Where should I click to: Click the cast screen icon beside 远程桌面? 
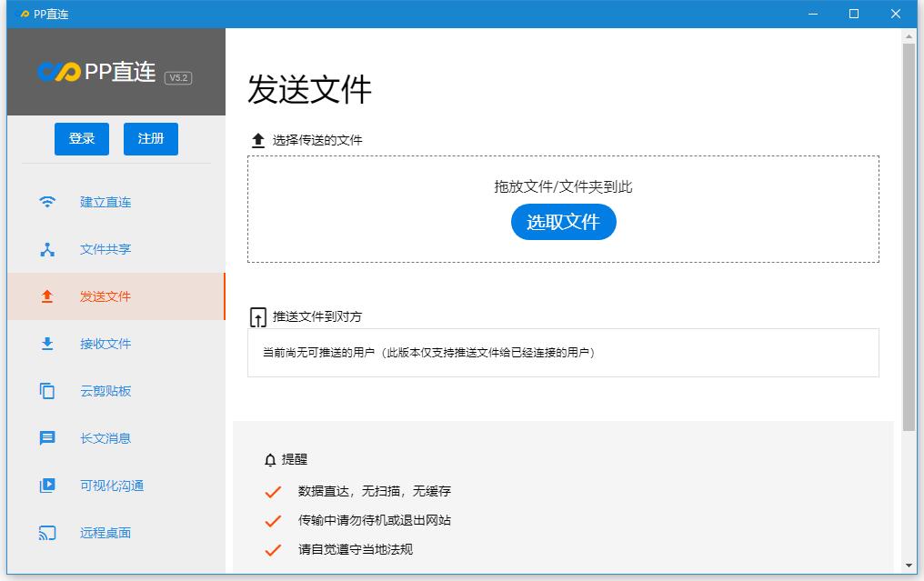47,533
